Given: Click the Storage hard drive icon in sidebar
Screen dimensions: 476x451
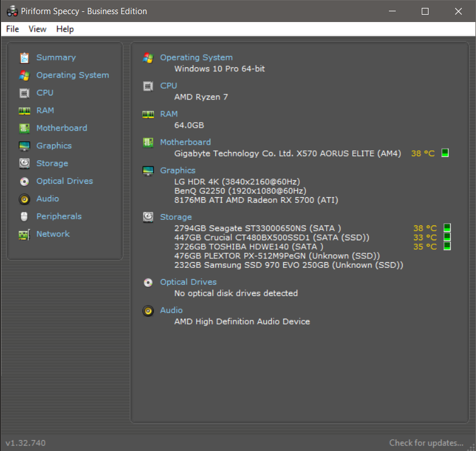Looking at the screenshot, I should coord(24,163).
